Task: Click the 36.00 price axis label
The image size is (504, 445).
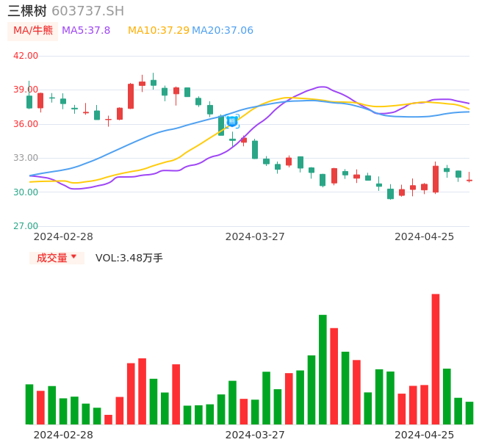Action: pyautogui.click(x=26, y=124)
